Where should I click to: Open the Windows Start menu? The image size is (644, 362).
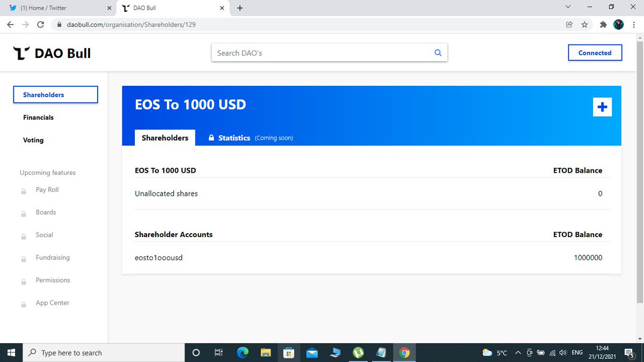tap(11, 352)
